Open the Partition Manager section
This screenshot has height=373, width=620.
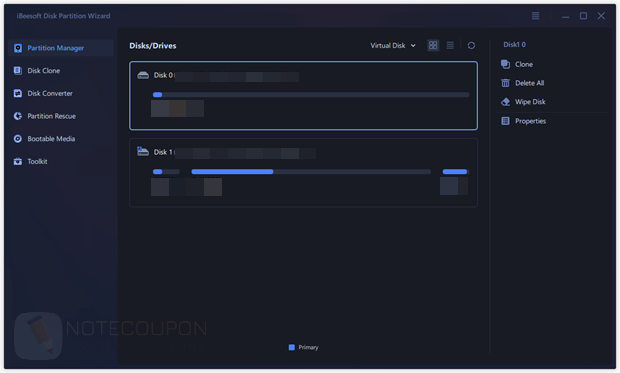tap(60, 48)
